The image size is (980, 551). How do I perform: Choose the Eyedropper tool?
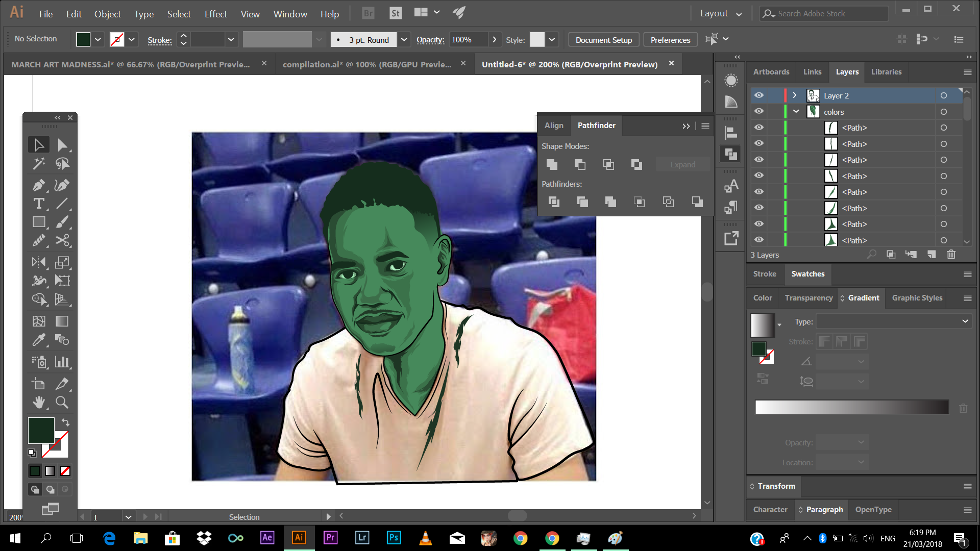pyautogui.click(x=39, y=340)
